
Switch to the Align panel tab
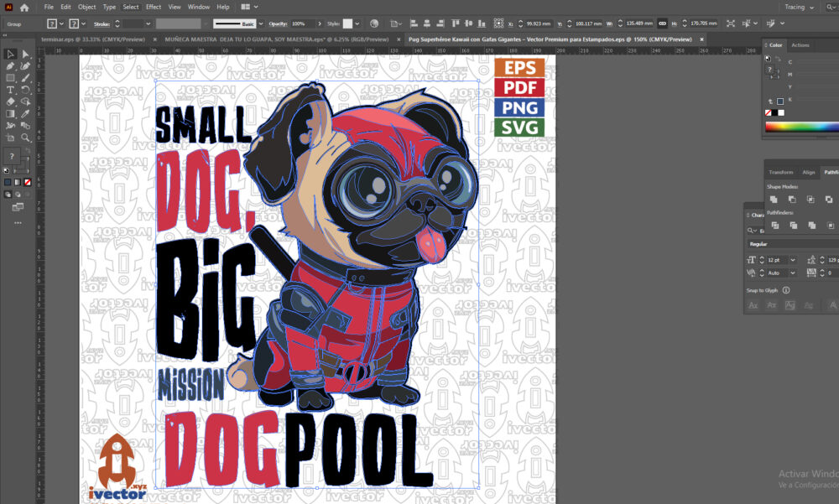point(809,172)
